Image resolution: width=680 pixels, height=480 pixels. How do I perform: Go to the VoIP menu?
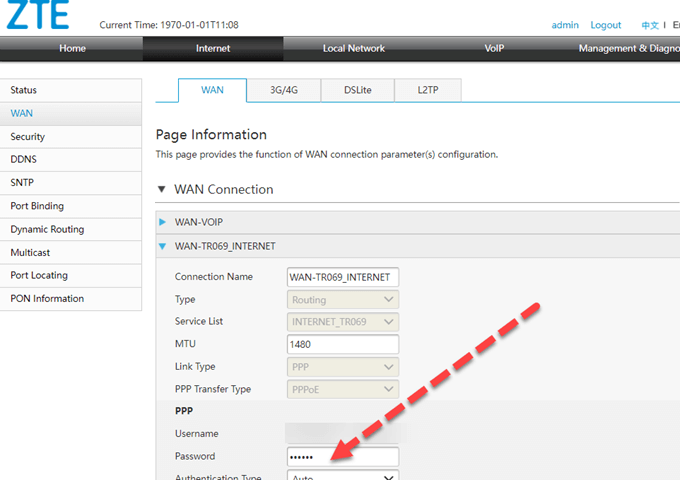(x=494, y=48)
